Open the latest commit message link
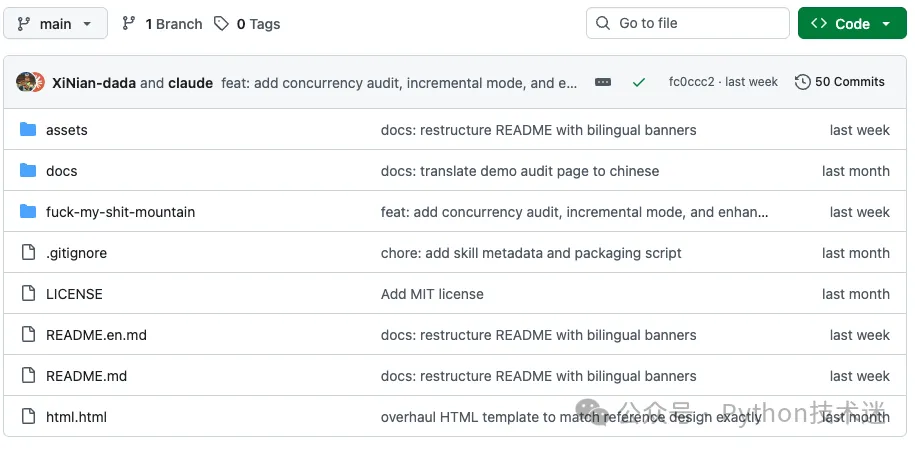 pyautogui.click(x=399, y=83)
